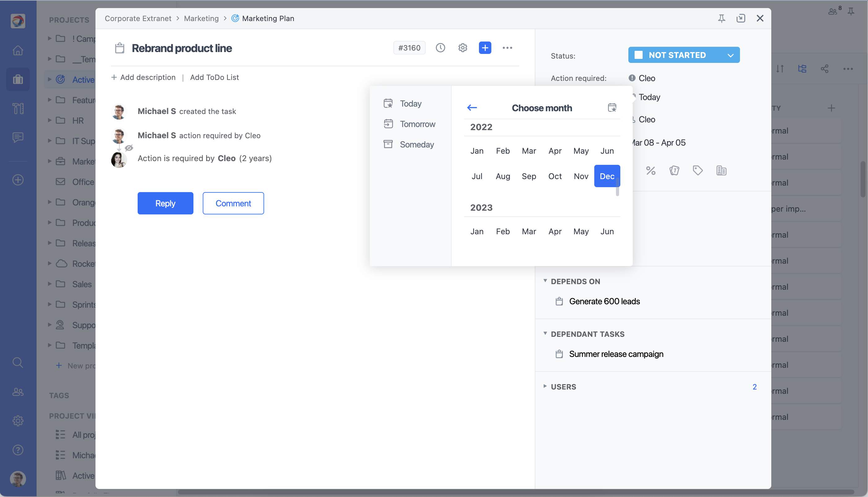This screenshot has width=868, height=497.
Task: Open People icon in left sidebar
Action: pyautogui.click(x=18, y=392)
